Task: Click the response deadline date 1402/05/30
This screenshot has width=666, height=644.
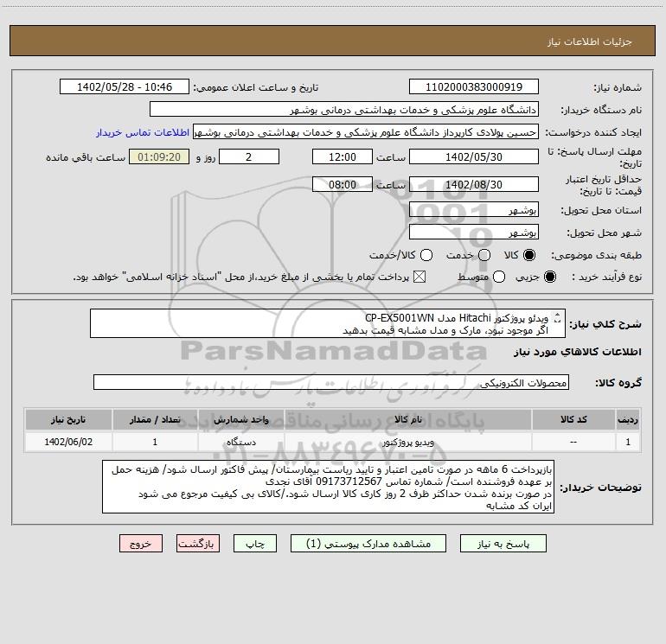Action: coord(474,156)
